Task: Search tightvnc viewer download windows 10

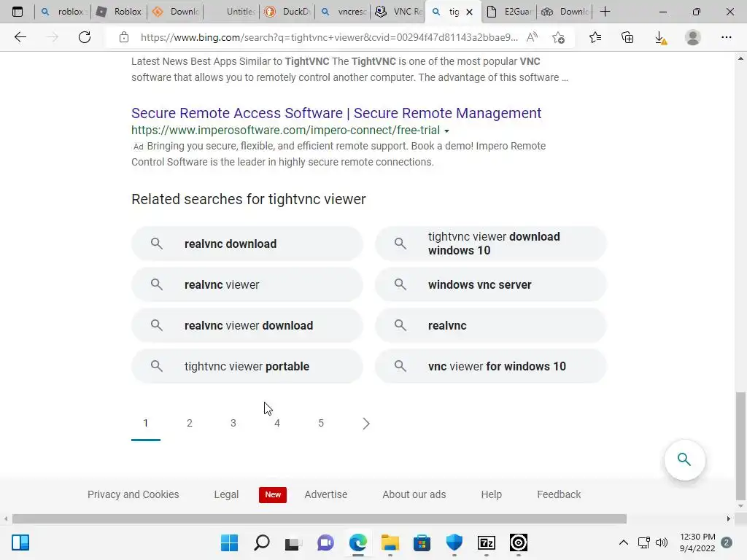Action: pos(491,244)
